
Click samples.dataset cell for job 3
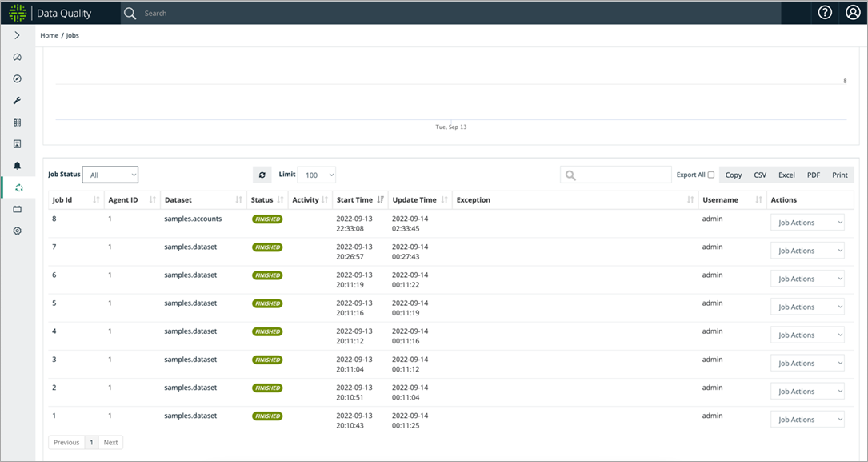[190, 360]
